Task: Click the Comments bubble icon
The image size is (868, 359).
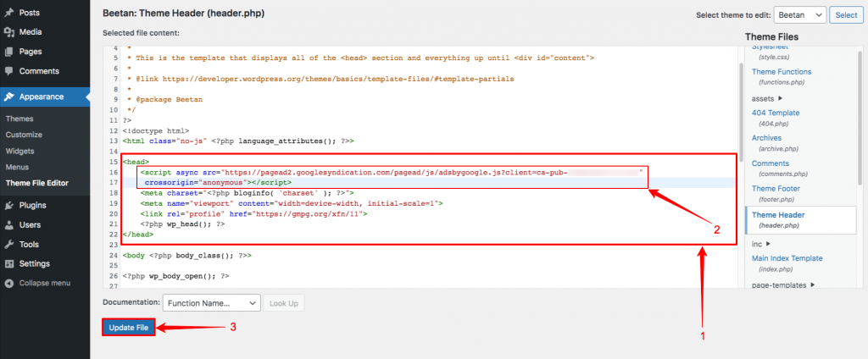Action: click(x=8, y=71)
